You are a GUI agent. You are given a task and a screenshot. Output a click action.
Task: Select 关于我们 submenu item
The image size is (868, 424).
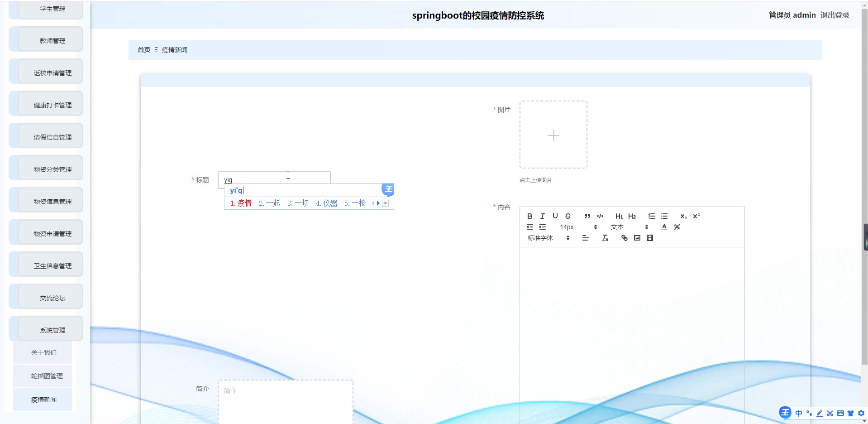(43, 352)
